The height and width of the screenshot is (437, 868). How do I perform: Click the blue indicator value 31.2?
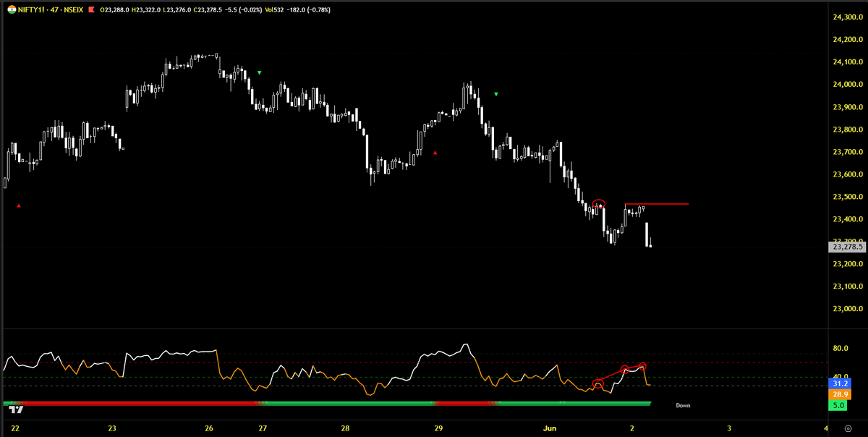pos(841,383)
